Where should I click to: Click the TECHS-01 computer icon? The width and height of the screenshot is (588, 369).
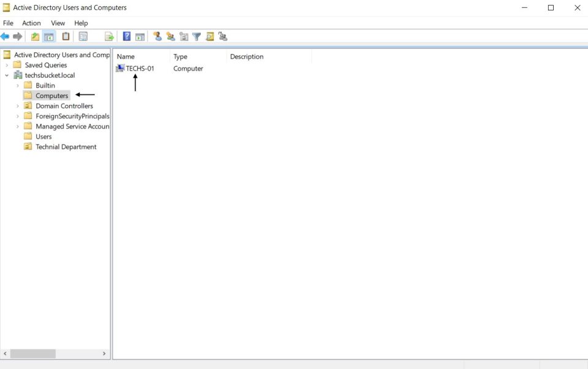[120, 68]
